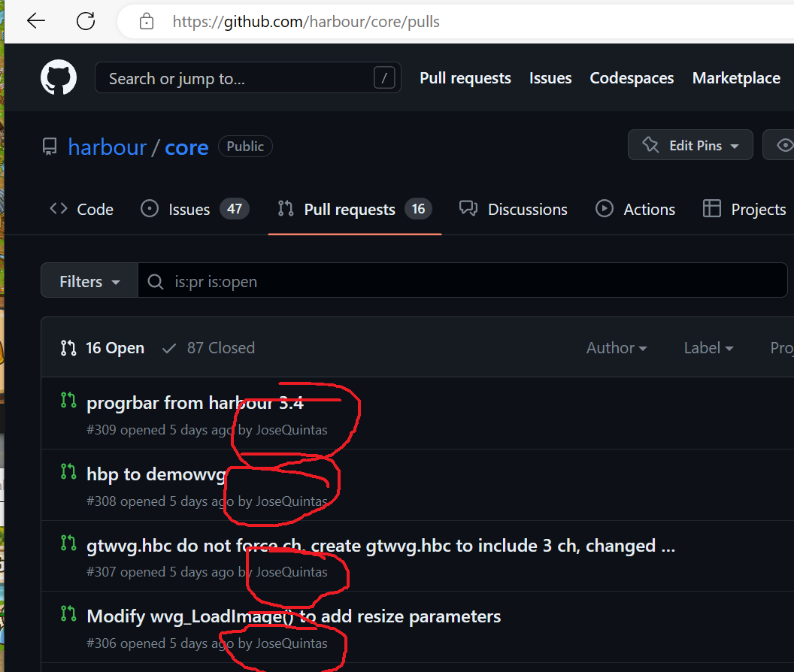Viewport: 794px width, 672px height.
Task: View site info via the lock icon
Action: (147, 21)
